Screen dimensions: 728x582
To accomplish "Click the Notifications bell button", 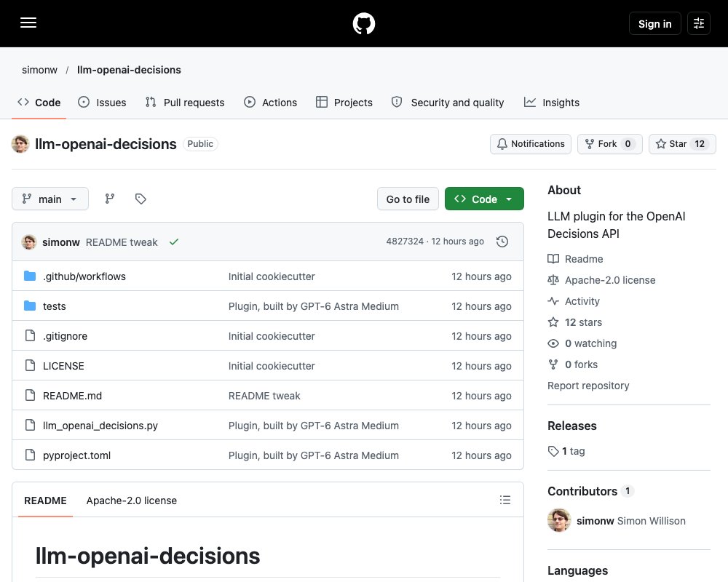I will 531,144.
